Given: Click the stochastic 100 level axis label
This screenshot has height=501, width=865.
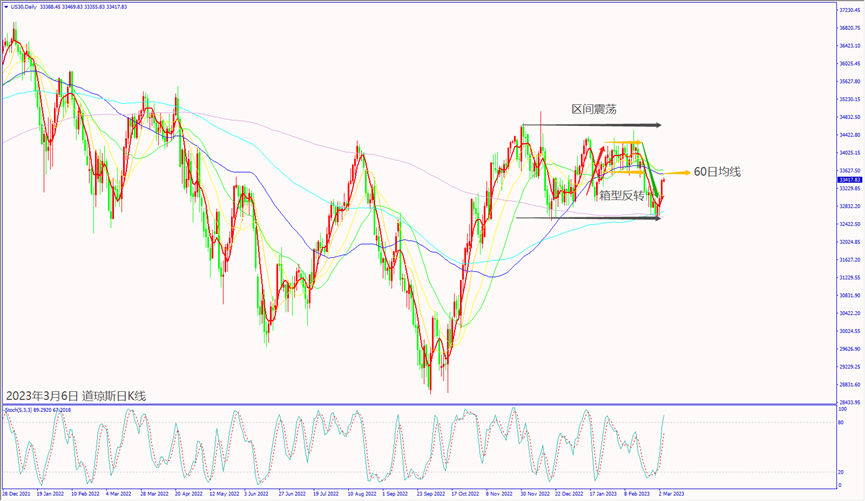Looking at the screenshot, I should pos(842,411).
